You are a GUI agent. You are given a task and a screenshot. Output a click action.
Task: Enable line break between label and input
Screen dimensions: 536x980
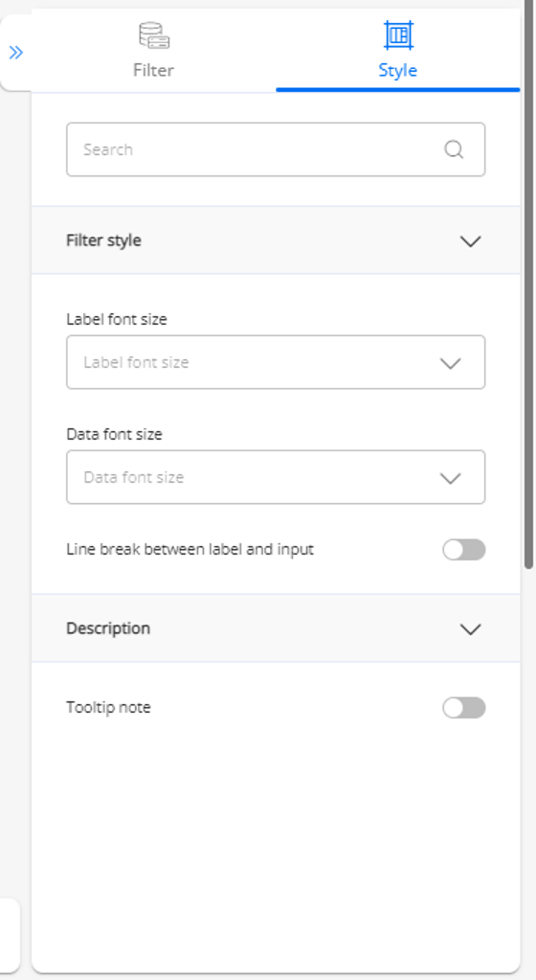click(463, 550)
